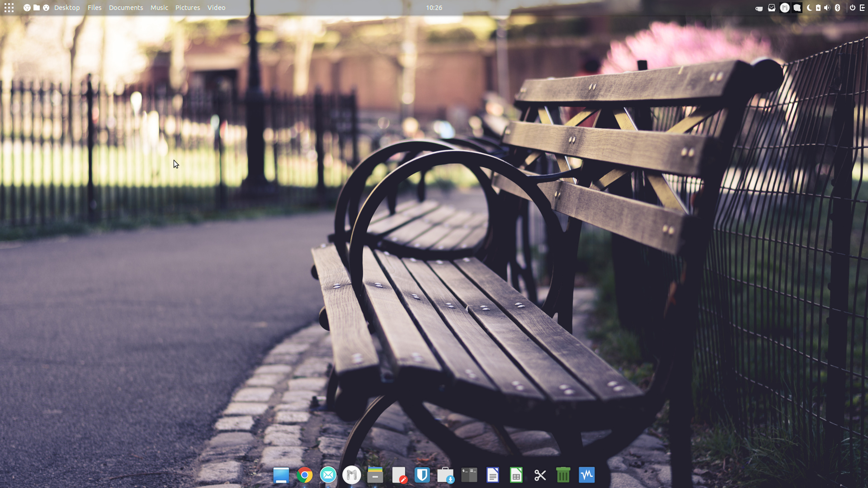Image resolution: width=868 pixels, height=488 pixels.
Task: Open the software store bag in dock
Action: (x=446, y=475)
